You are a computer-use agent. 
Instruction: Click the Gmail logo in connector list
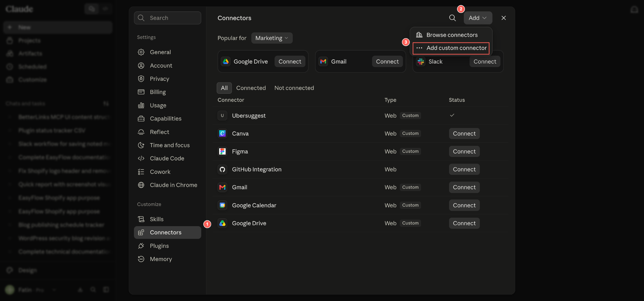tap(222, 187)
